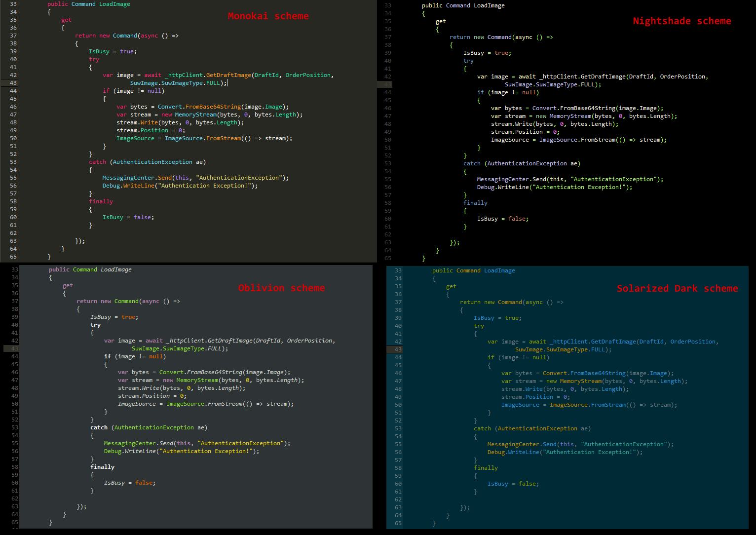Image resolution: width=756 pixels, height=535 pixels.
Task: Click bold 'if' keyword in Oblivion pane
Action: 108,356
